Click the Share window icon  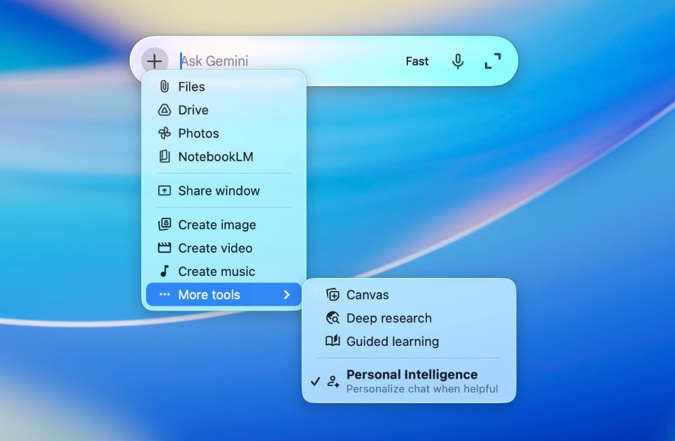[x=164, y=190]
